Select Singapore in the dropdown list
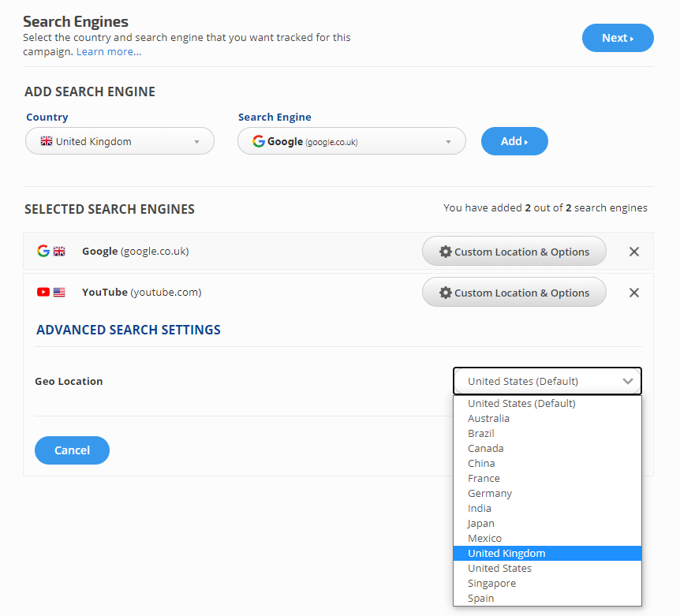This screenshot has width=680, height=616. tap(491, 584)
